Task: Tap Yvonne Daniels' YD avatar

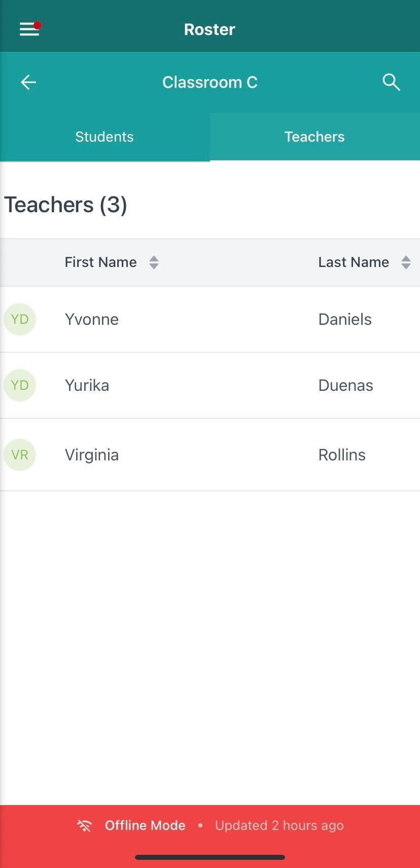Action: [x=20, y=319]
